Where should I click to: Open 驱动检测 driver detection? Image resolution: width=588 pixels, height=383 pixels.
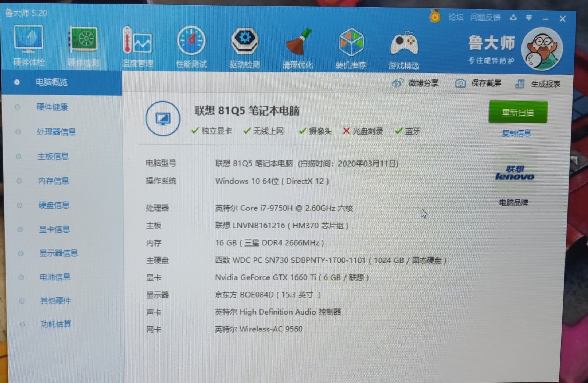click(x=244, y=48)
